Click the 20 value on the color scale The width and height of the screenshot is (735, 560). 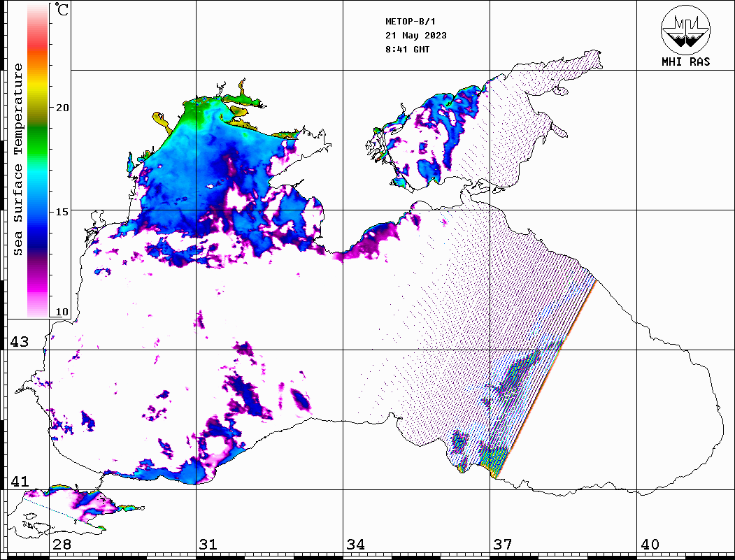point(62,108)
